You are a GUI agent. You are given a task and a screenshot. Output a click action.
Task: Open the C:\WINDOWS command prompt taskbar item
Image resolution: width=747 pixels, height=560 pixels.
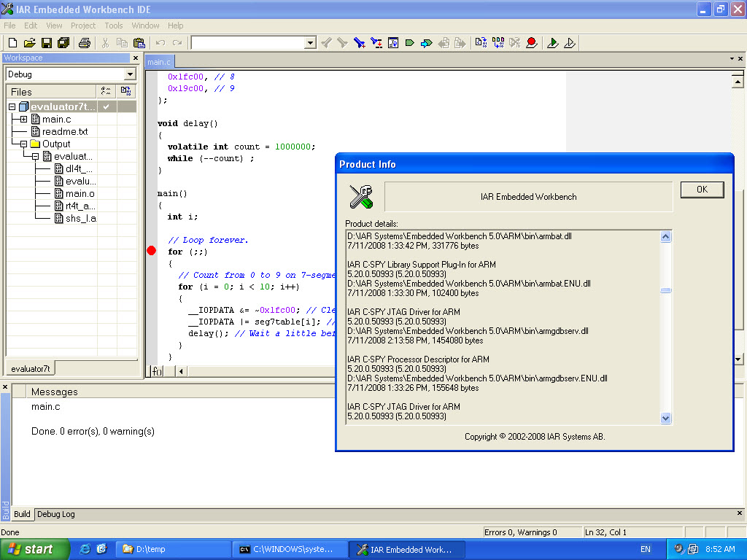click(289, 550)
